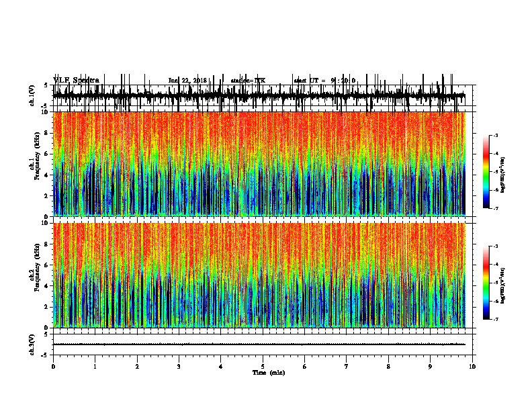
Task: Click time axis tick label "1"
Action: point(95,367)
